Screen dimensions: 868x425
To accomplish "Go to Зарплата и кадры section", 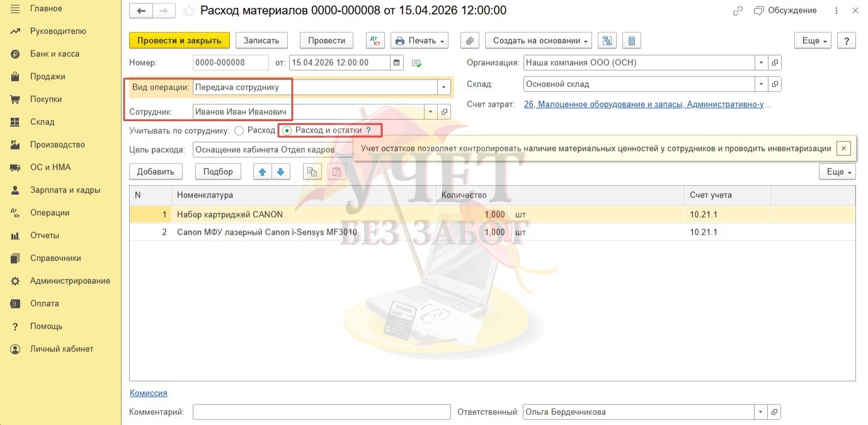I will (65, 190).
